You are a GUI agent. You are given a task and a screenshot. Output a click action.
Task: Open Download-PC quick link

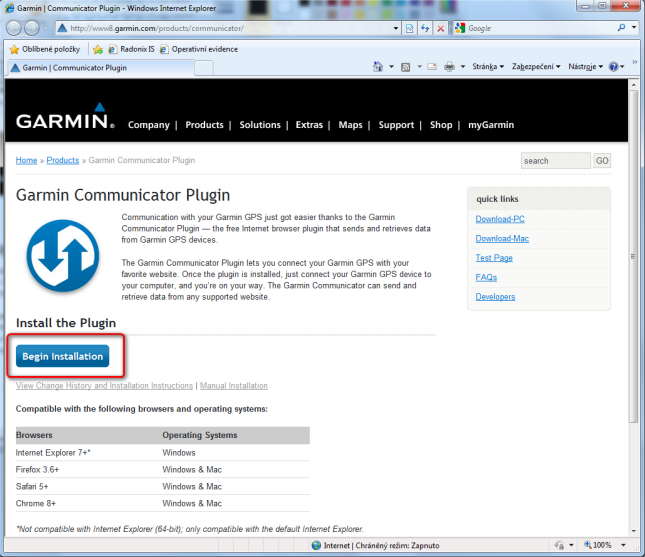[x=500, y=219]
